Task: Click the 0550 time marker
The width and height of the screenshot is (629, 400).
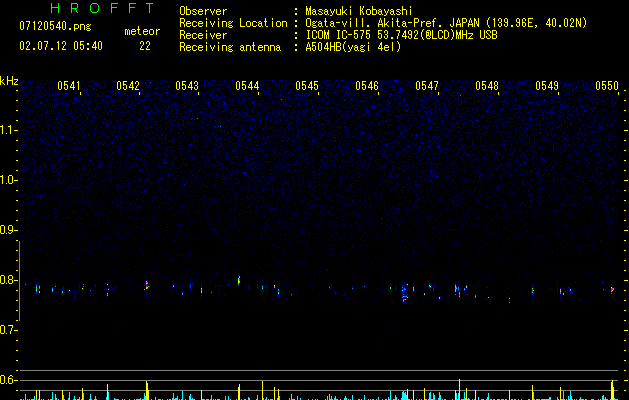Action: point(607,86)
